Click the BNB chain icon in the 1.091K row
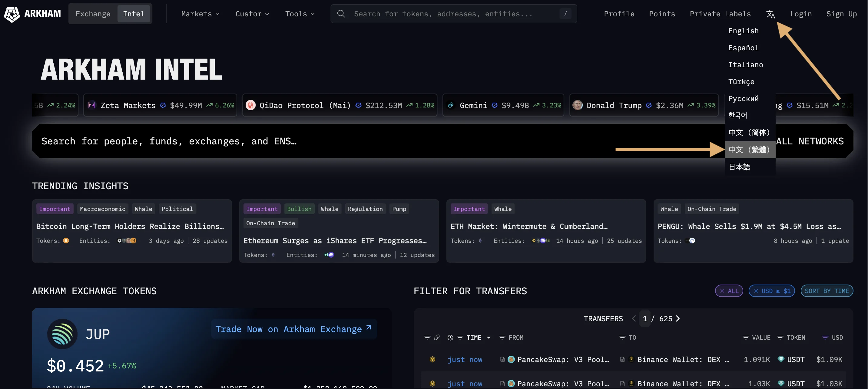Viewport: 868px width, 389px height. click(432, 359)
